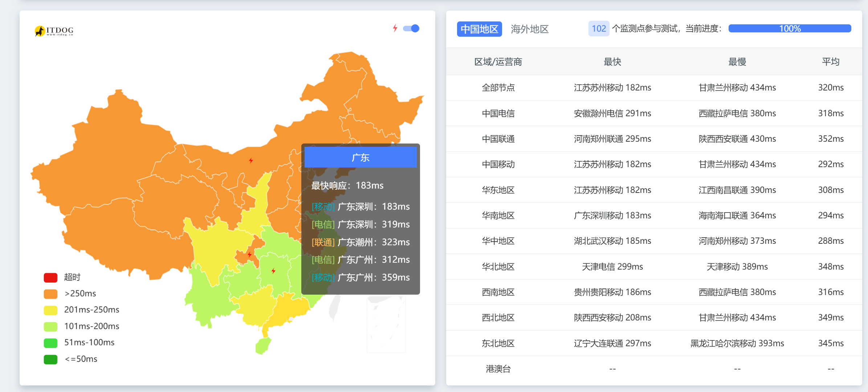Screen dimensions: 868x392
Task: Click the orange >250ms legend swatch
Action: click(50, 294)
